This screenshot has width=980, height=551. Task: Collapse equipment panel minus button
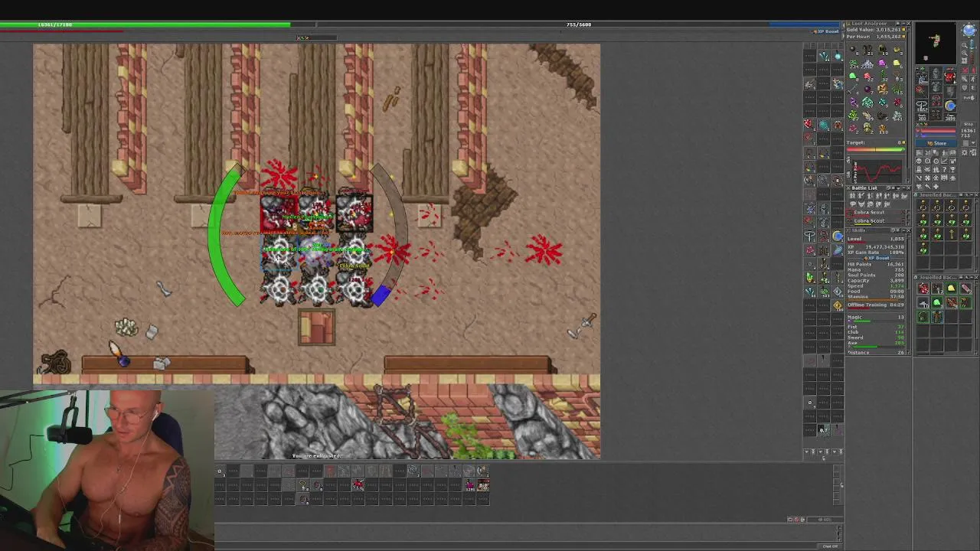[x=917, y=69]
